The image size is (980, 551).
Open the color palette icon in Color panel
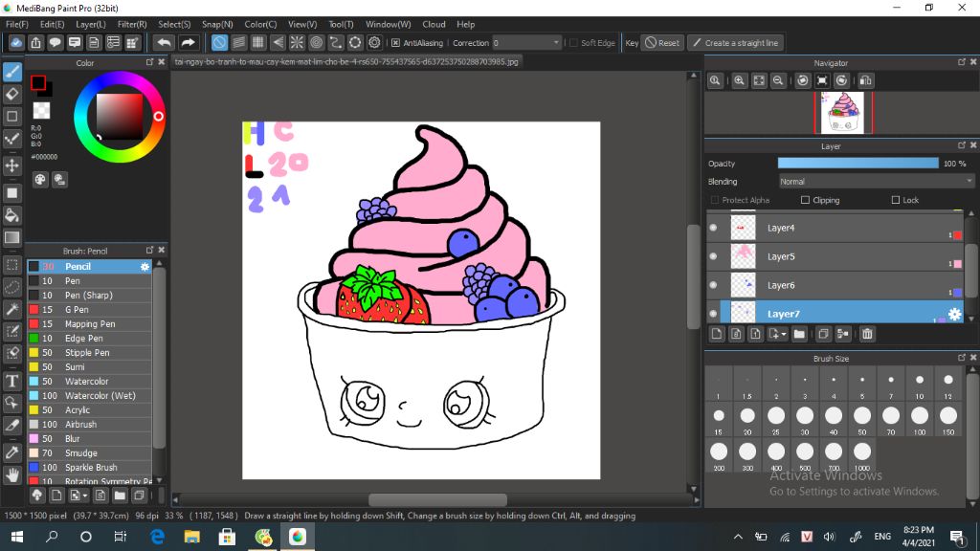(40, 180)
